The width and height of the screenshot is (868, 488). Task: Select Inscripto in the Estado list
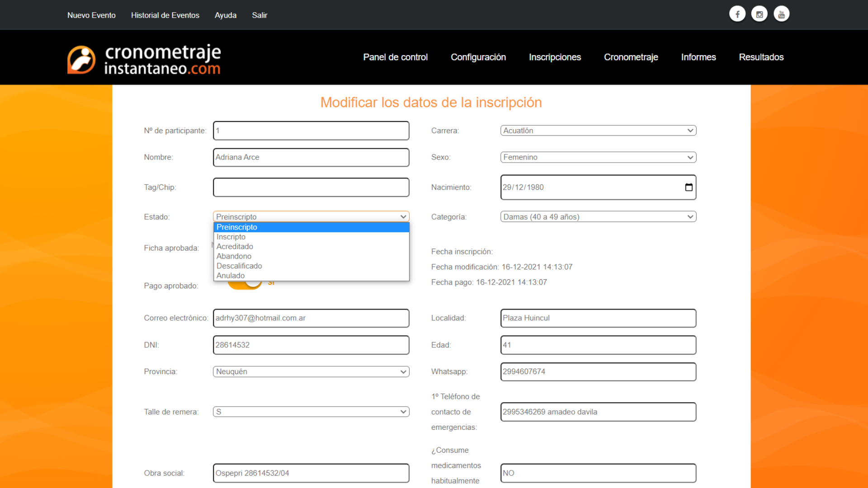(231, 236)
